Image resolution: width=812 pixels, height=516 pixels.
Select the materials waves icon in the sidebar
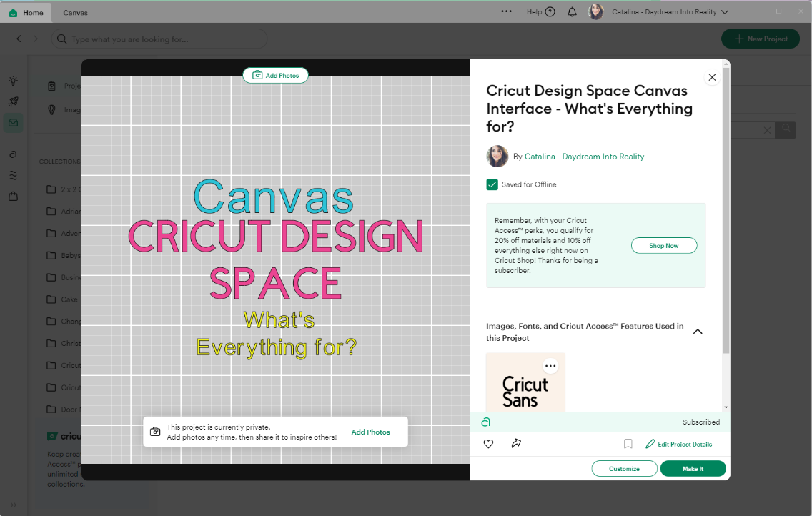[x=13, y=174]
